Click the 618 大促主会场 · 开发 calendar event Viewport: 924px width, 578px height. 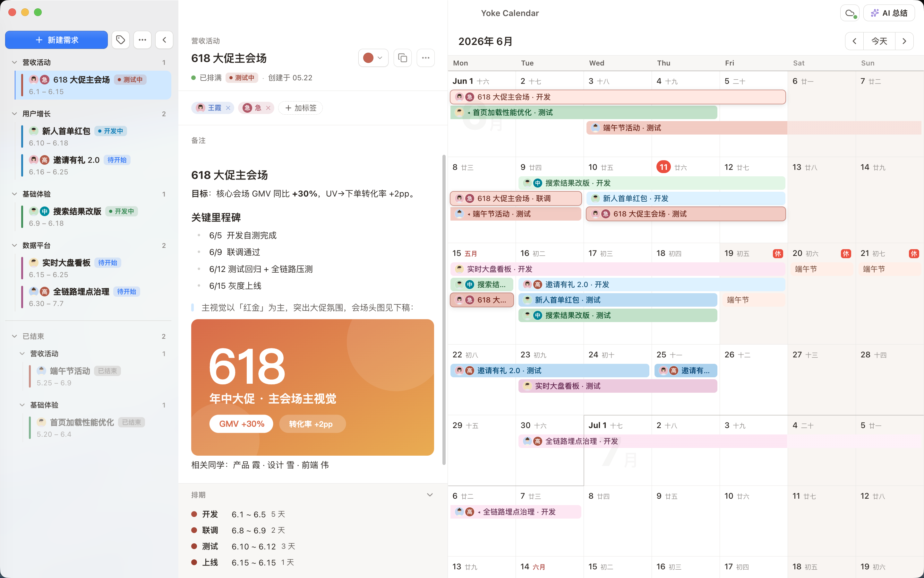tap(618, 97)
